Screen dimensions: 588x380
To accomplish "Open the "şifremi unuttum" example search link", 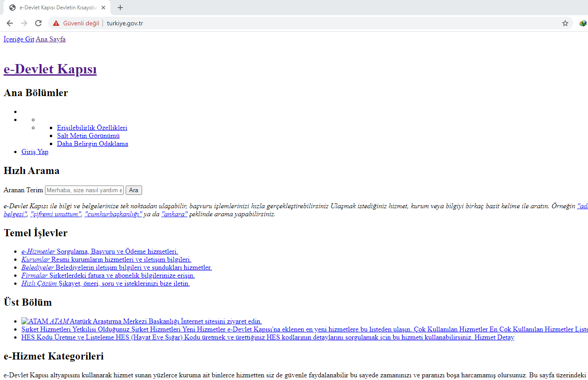I will pos(56,214).
